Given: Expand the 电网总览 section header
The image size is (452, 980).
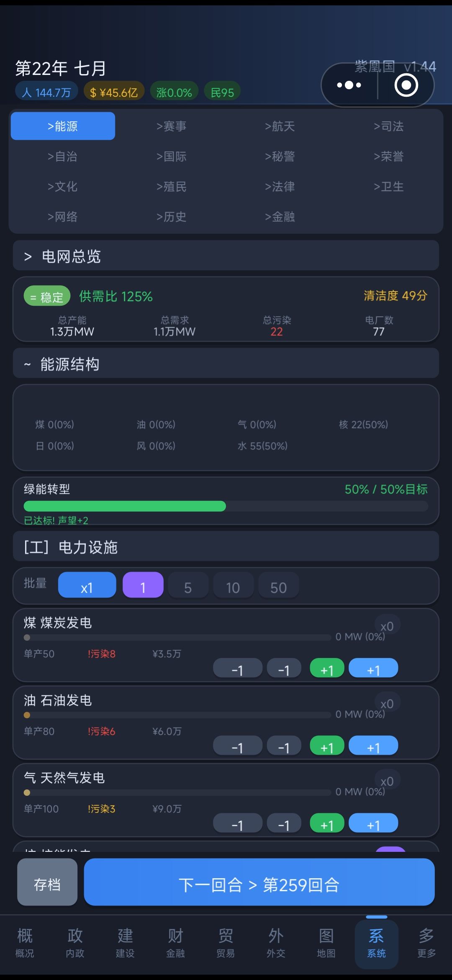Looking at the screenshot, I should (226, 256).
